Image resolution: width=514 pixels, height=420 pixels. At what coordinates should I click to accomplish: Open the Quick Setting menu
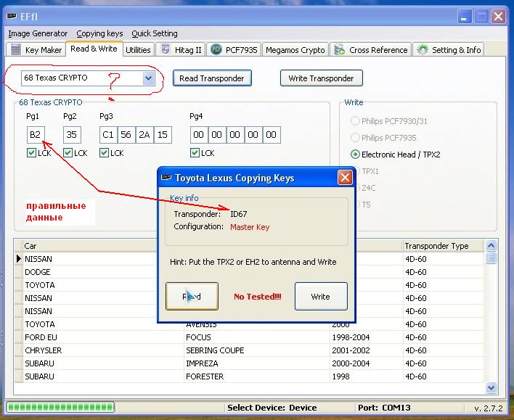point(155,33)
